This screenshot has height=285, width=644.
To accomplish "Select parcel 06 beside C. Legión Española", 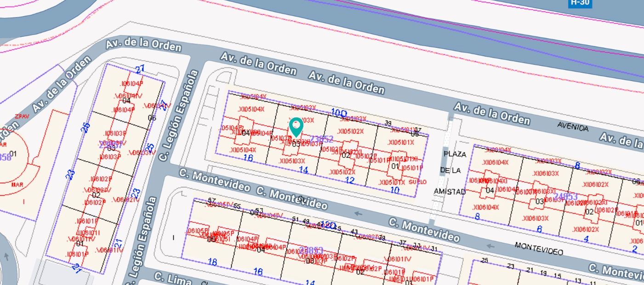I will (152, 118).
